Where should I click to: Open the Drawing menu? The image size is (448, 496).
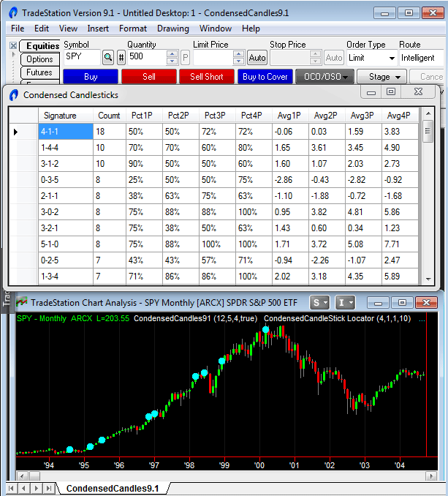coord(173,29)
